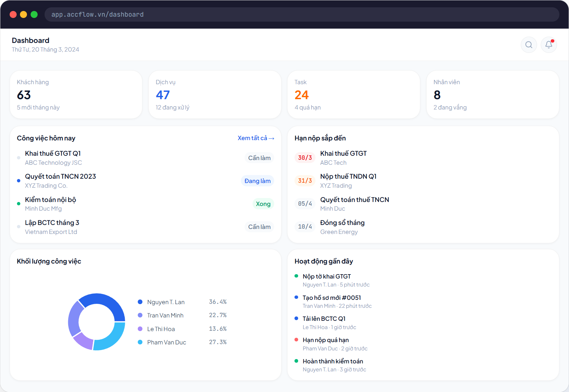The image size is (569, 392).
Task: Click the '12 đang xử lý' note
Action: pos(172,107)
